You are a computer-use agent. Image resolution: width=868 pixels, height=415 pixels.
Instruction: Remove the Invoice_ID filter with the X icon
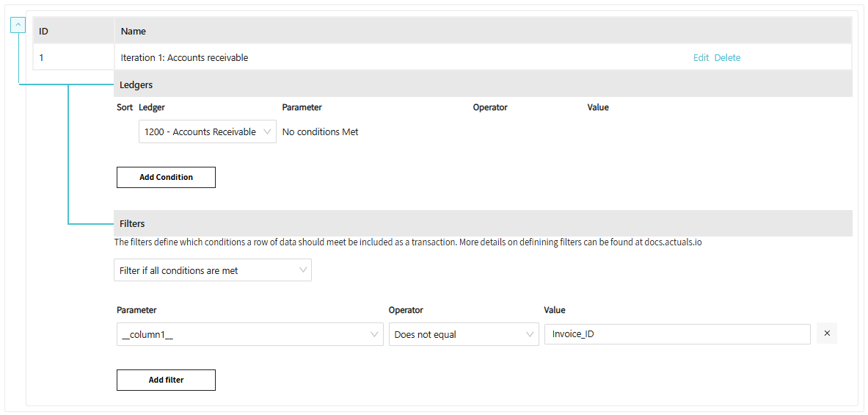pos(827,333)
